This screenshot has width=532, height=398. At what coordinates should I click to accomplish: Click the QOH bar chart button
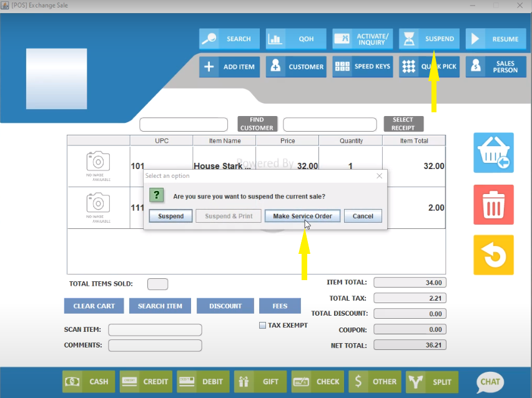tap(296, 39)
